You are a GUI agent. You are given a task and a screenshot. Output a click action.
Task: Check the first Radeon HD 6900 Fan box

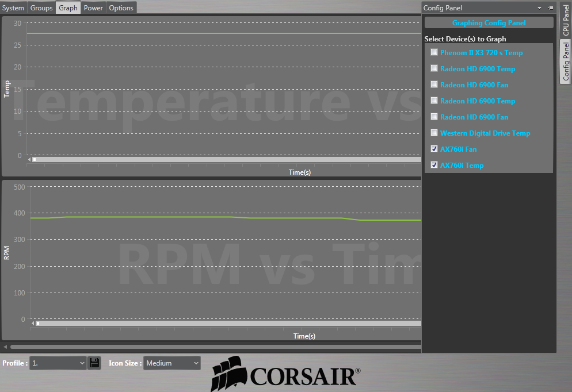(434, 84)
